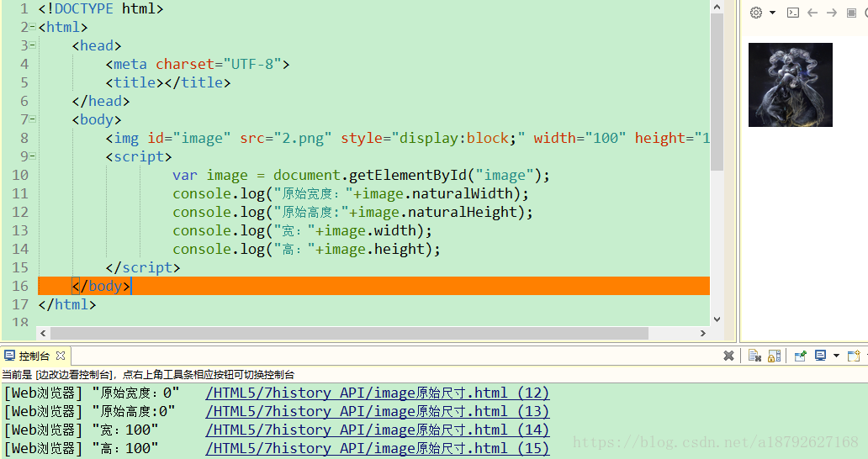Image resolution: width=868 pixels, height=459 pixels.
Task: Collapse the body tag fold on line 7
Action: click(x=33, y=119)
